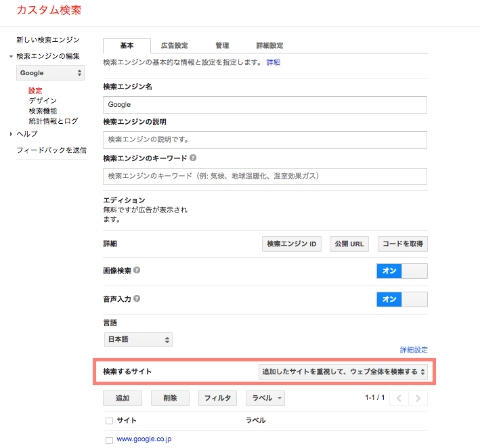Click the カスタム検索 title
The height and width of the screenshot is (448, 480).
tap(49, 10)
